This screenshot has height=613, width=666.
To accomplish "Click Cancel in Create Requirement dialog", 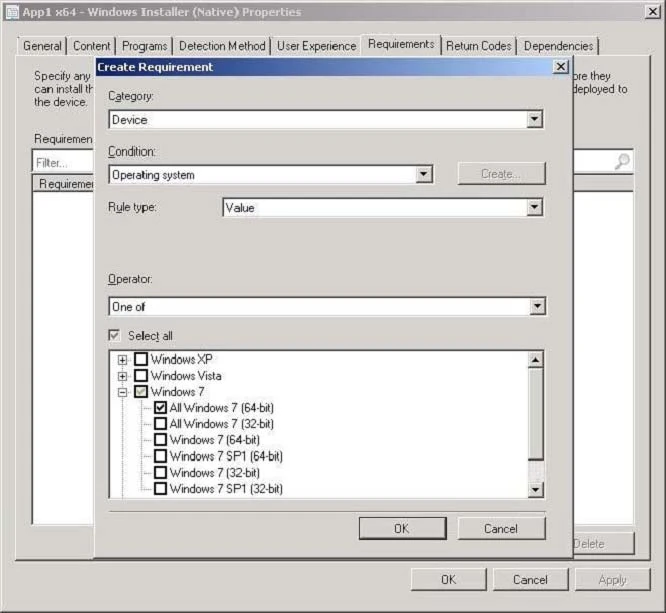I will (500, 528).
